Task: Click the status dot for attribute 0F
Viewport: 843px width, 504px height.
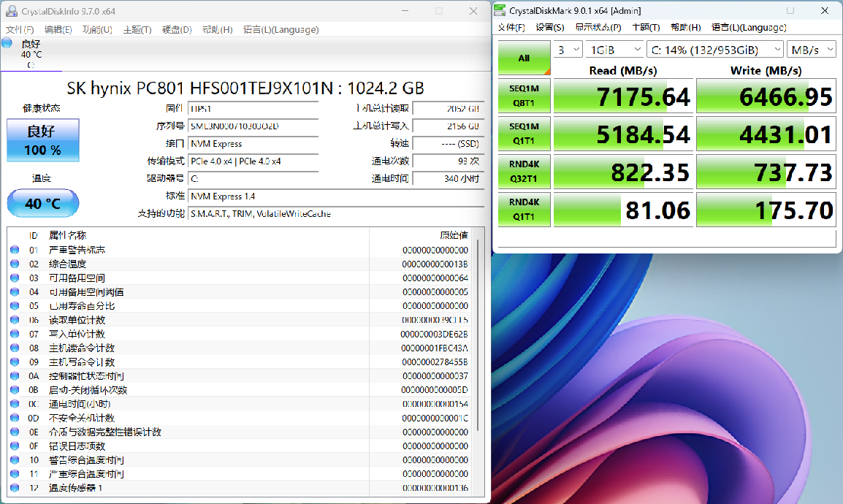Action: tap(15, 446)
